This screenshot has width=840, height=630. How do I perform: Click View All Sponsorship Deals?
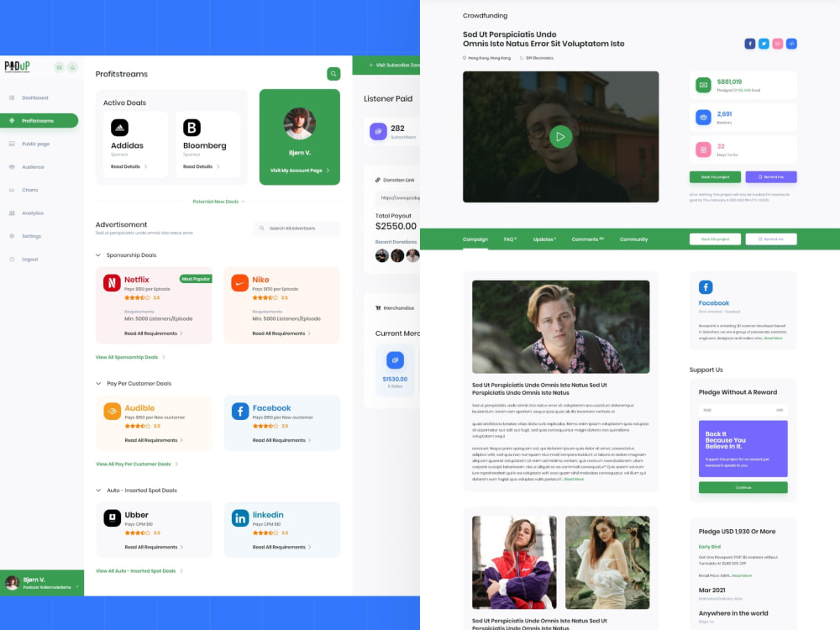click(130, 357)
